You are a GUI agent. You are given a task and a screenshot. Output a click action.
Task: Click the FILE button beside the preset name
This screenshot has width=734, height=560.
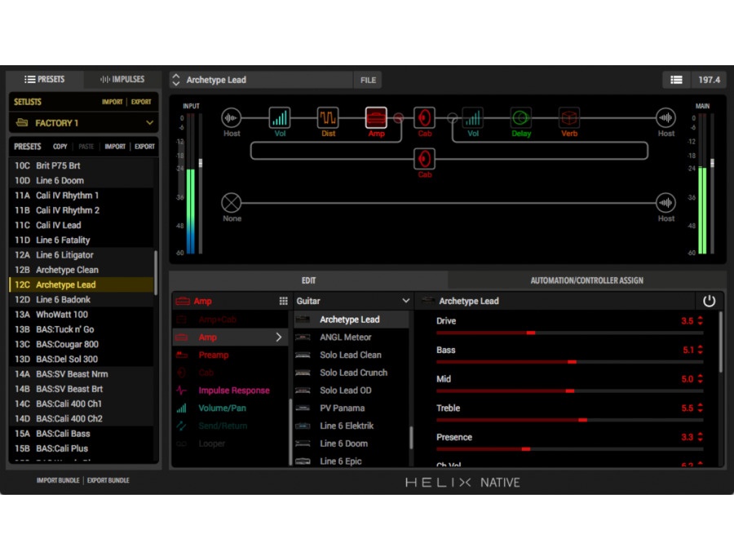[367, 79]
